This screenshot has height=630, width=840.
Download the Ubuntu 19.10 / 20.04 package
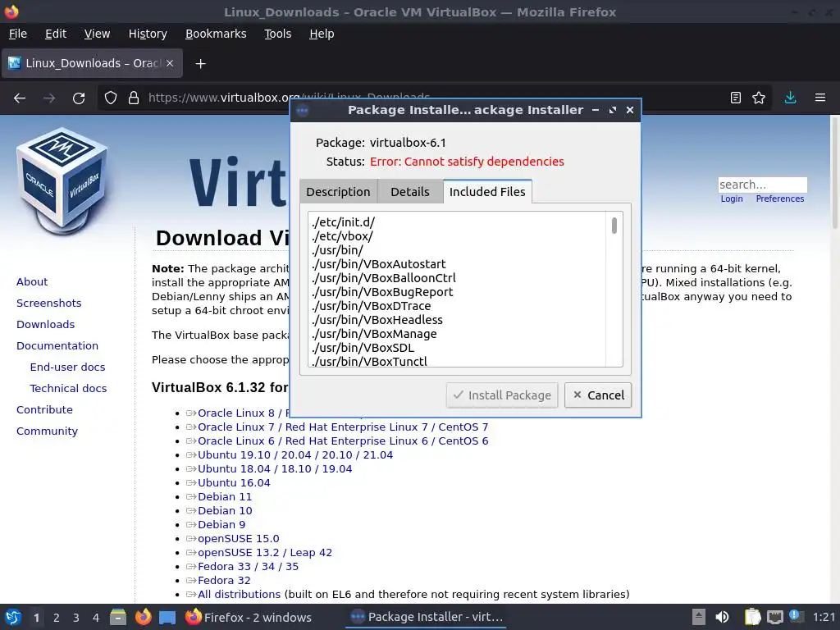click(295, 454)
